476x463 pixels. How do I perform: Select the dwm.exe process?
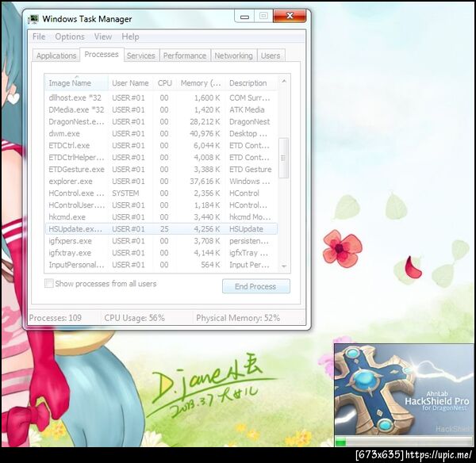(x=161, y=133)
